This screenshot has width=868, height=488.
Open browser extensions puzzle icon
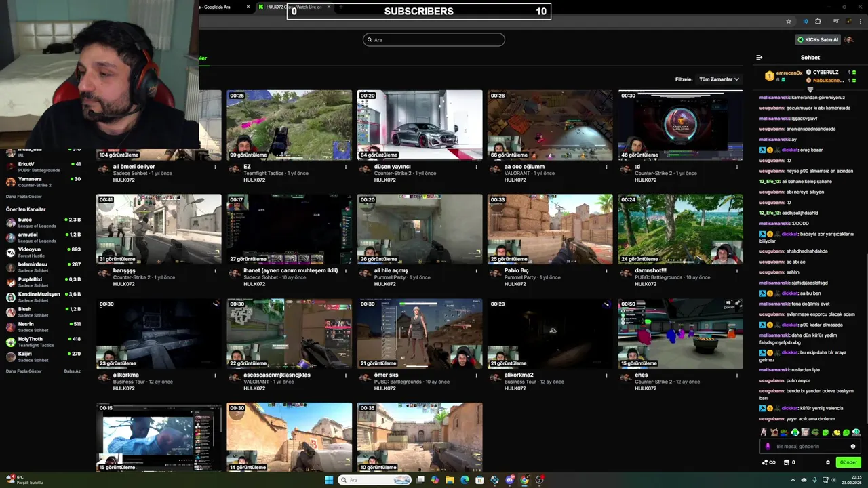(x=818, y=21)
